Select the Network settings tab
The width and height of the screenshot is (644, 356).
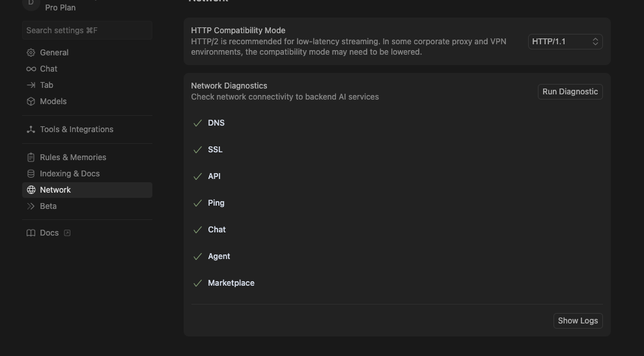(x=55, y=190)
